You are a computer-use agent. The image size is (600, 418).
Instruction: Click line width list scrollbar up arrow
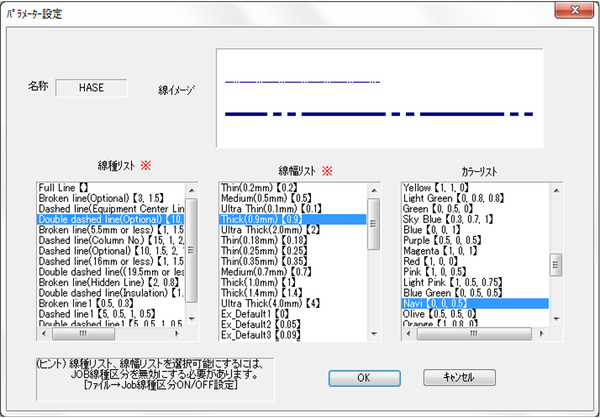[x=374, y=188]
